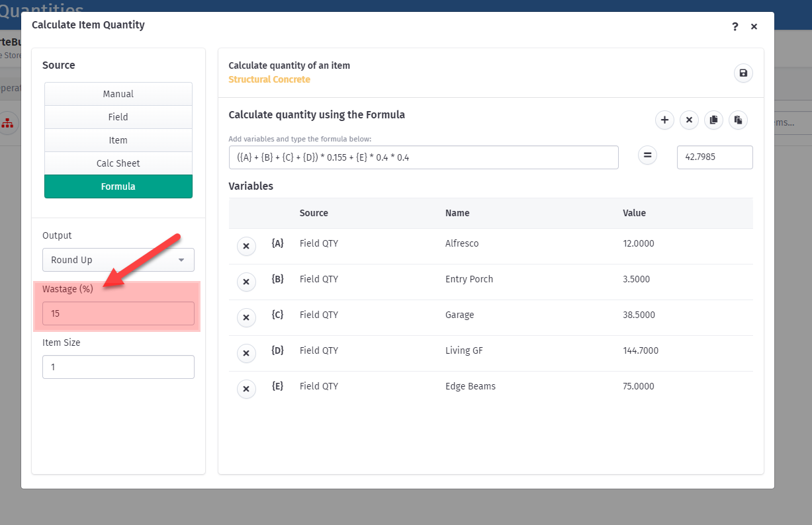Click the paste formula icon

pos(738,120)
